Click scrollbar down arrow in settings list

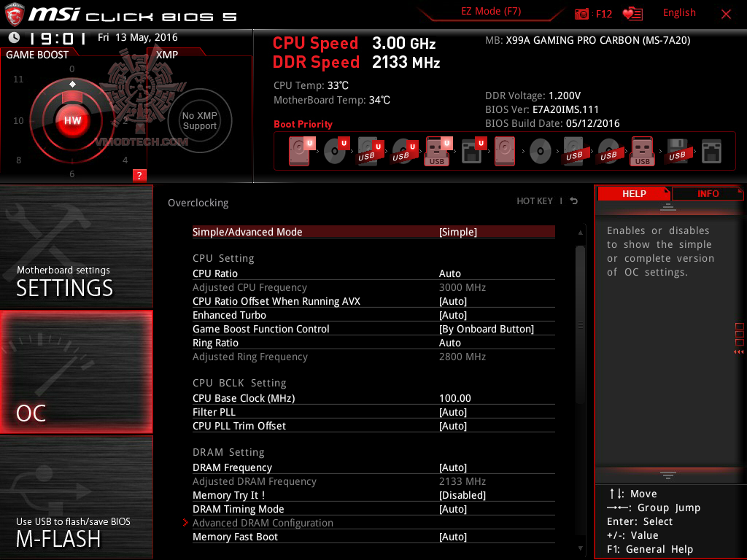580,548
